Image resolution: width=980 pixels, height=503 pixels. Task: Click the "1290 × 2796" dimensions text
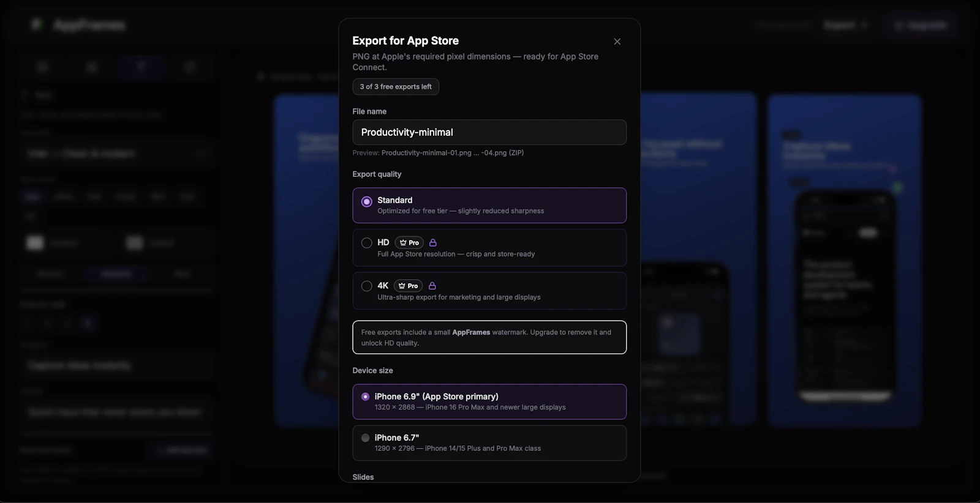(394, 449)
